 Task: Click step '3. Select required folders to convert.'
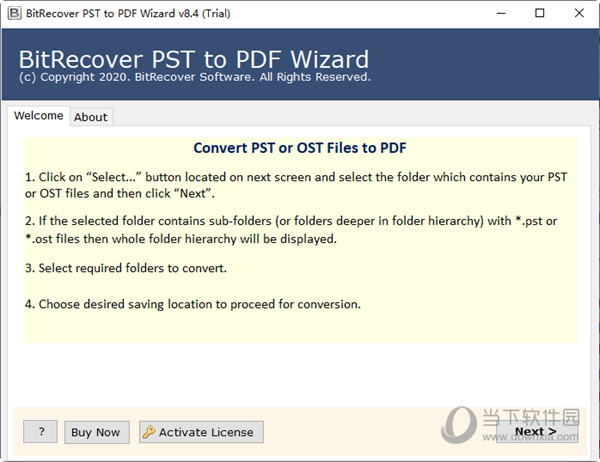126,268
